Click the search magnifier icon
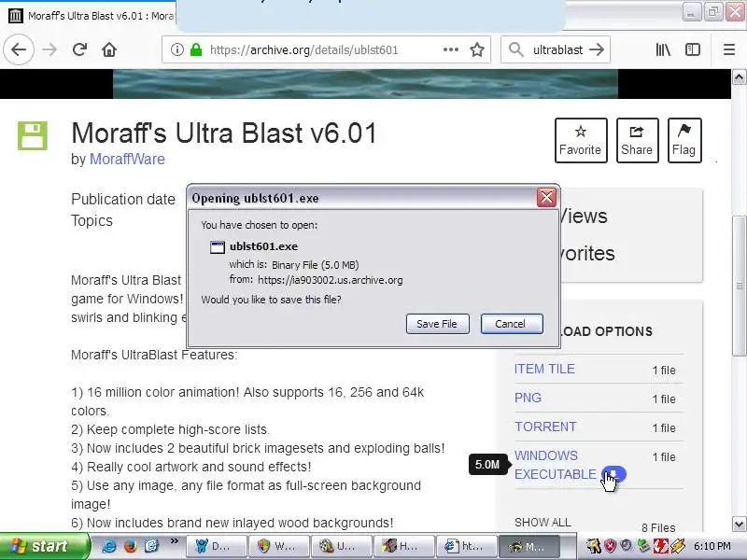This screenshot has width=747, height=560. tap(516, 49)
